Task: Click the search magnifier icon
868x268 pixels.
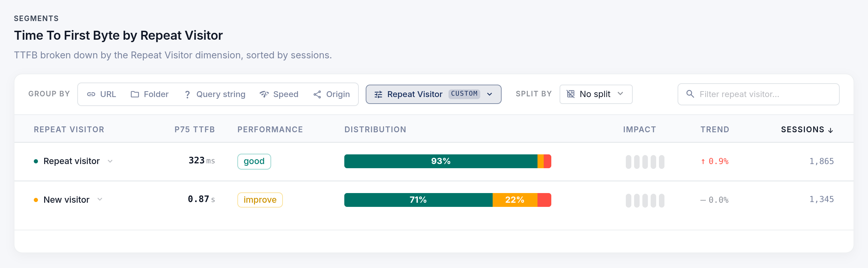Action: point(690,94)
